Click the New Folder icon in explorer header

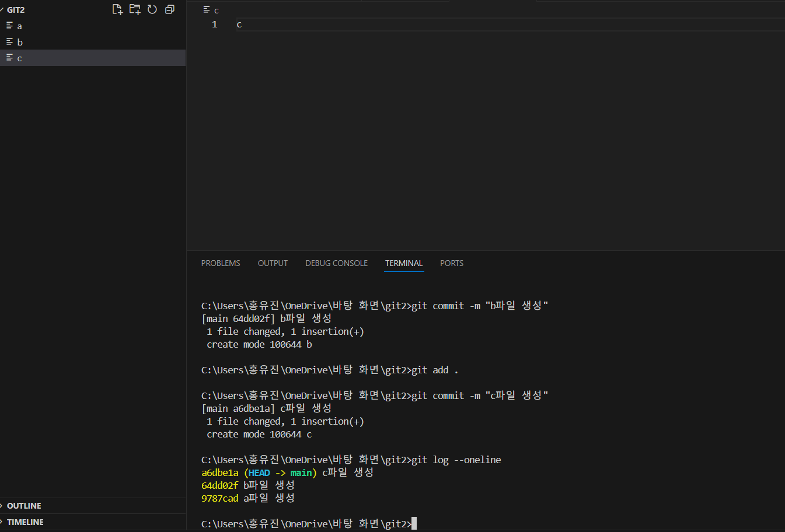tap(135, 9)
